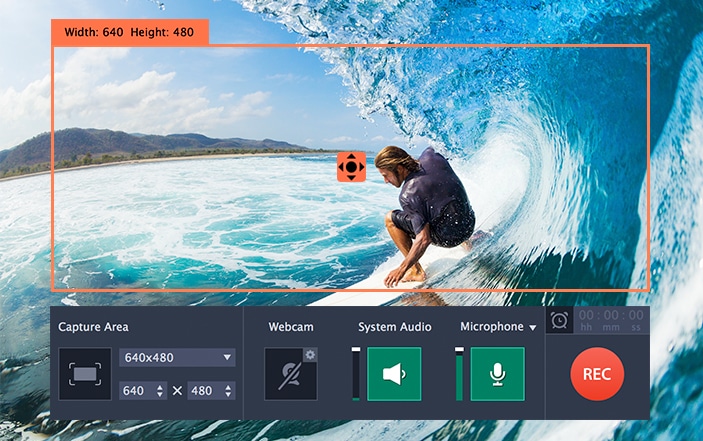The width and height of the screenshot is (703, 441).
Task: Expand the Microphone device dropdown arrow
Action: (533, 327)
